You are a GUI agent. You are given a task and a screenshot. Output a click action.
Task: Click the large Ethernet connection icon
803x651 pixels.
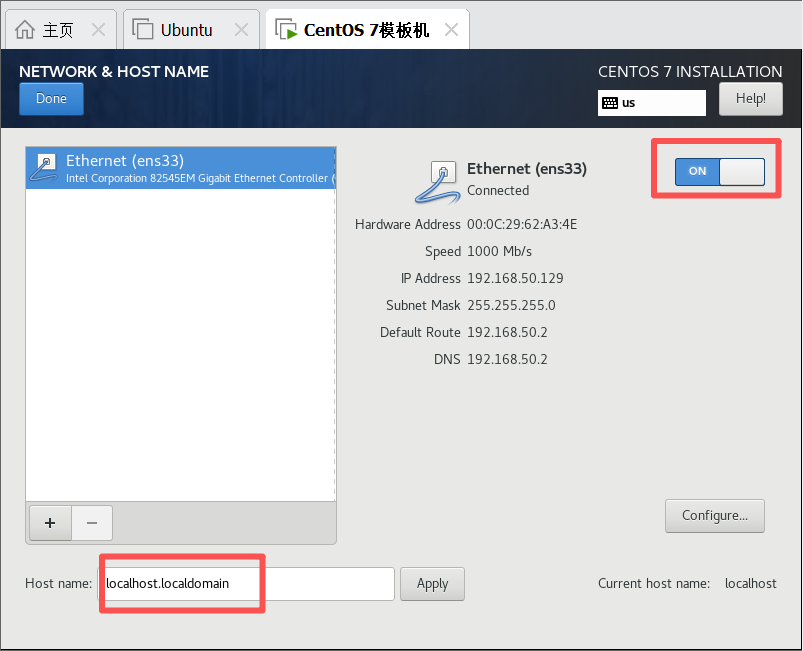coord(437,181)
